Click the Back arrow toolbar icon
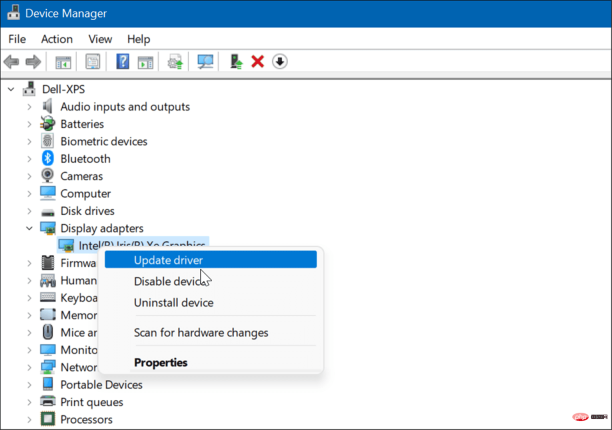The image size is (612, 430). pos(11,62)
